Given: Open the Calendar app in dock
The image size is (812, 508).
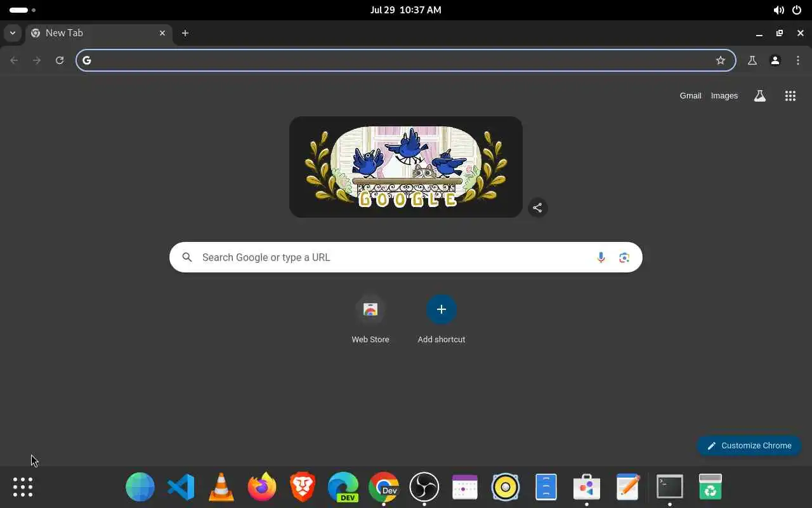Looking at the screenshot, I should click(465, 487).
